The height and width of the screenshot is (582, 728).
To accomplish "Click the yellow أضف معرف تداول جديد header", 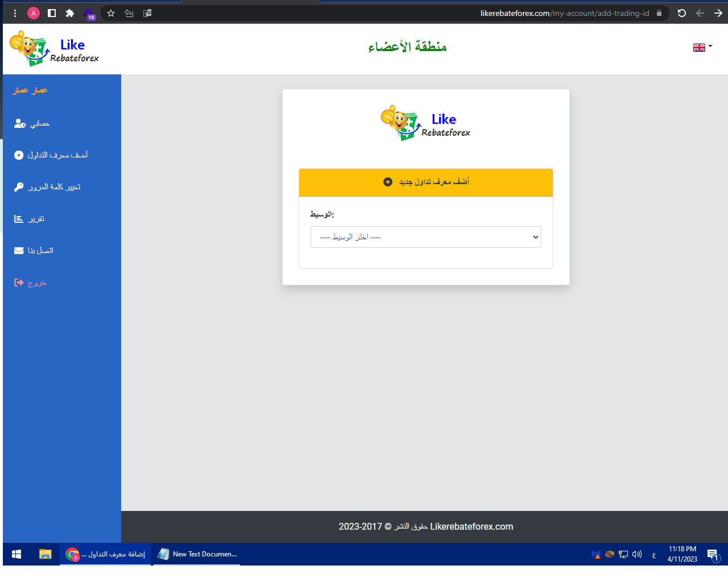I will coord(426,182).
